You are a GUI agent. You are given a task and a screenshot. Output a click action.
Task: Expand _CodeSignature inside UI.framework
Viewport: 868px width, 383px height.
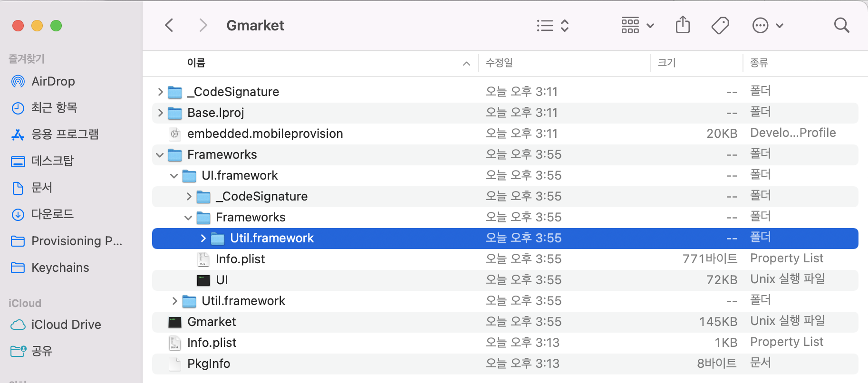189,196
